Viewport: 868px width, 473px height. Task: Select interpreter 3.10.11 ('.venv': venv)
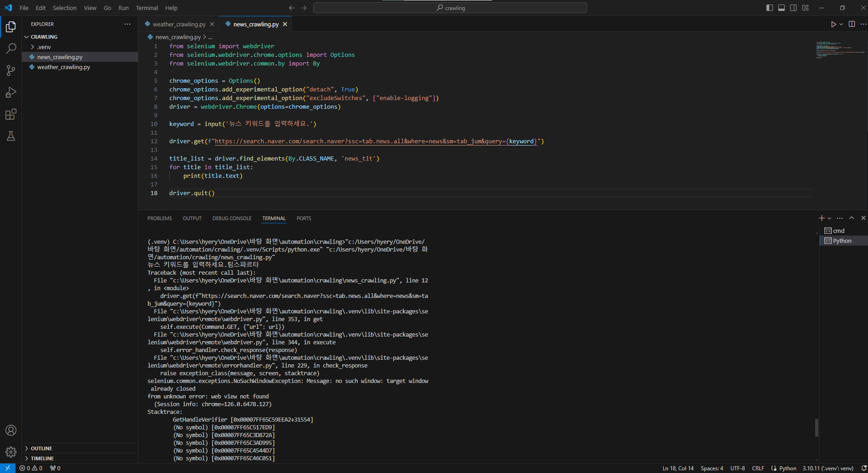pyautogui.click(x=828, y=468)
